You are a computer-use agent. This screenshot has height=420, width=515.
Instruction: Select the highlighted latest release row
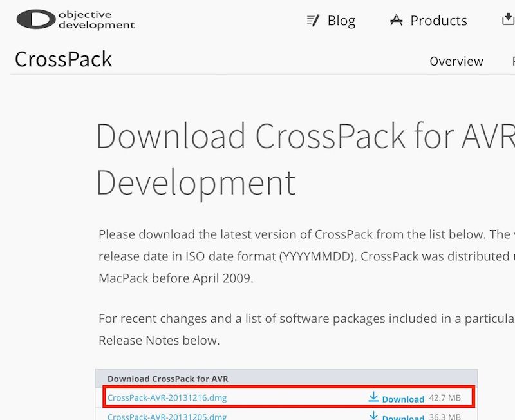[x=286, y=397]
